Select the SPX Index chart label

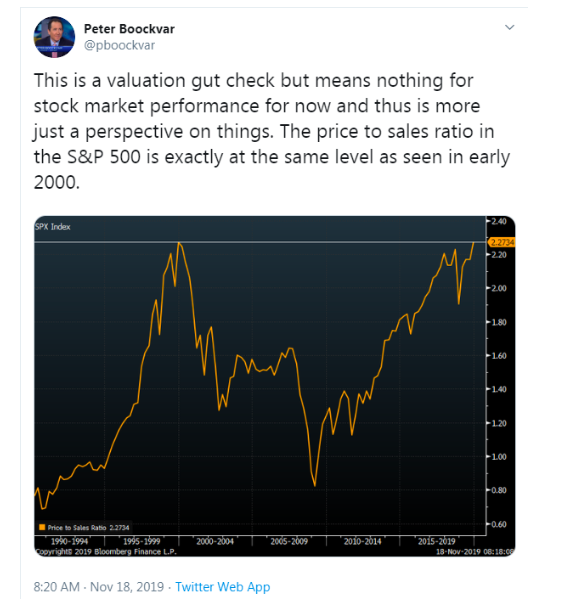[53, 227]
